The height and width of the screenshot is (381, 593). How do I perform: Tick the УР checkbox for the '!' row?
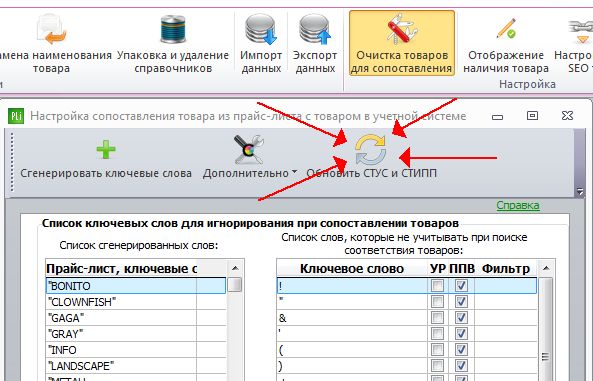click(x=438, y=285)
